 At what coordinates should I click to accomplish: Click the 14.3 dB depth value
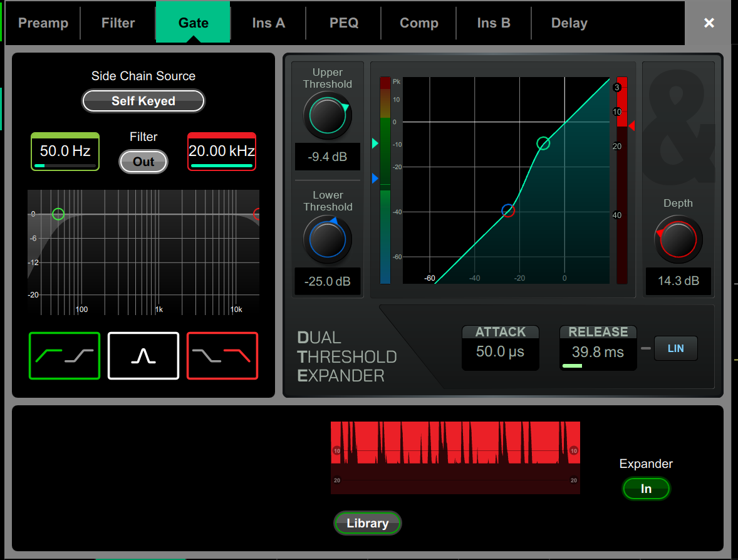[678, 281]
